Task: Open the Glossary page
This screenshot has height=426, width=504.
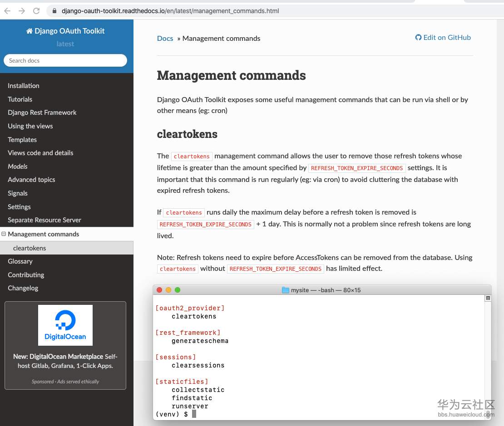Action: pos(20,261)
